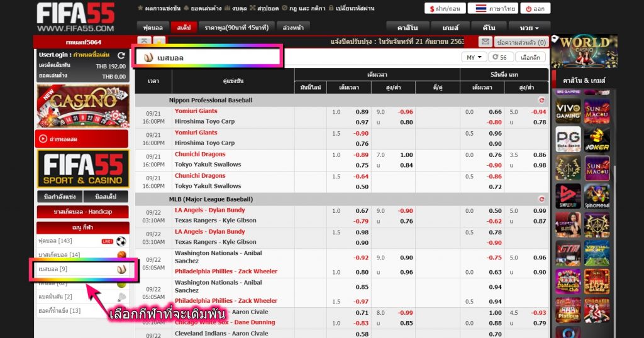
Task: Select เบสบอล [9] in the sports menu
Action: [83, 269]
